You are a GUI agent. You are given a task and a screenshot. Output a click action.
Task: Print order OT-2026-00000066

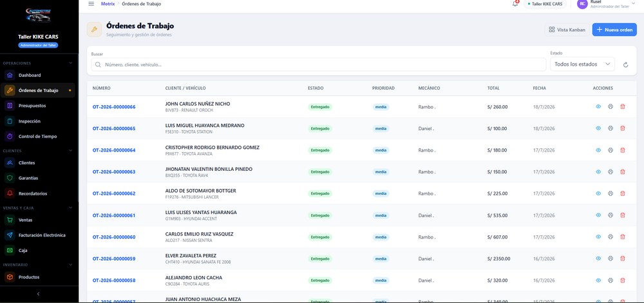pyautogui.click(x=611, y=106)
